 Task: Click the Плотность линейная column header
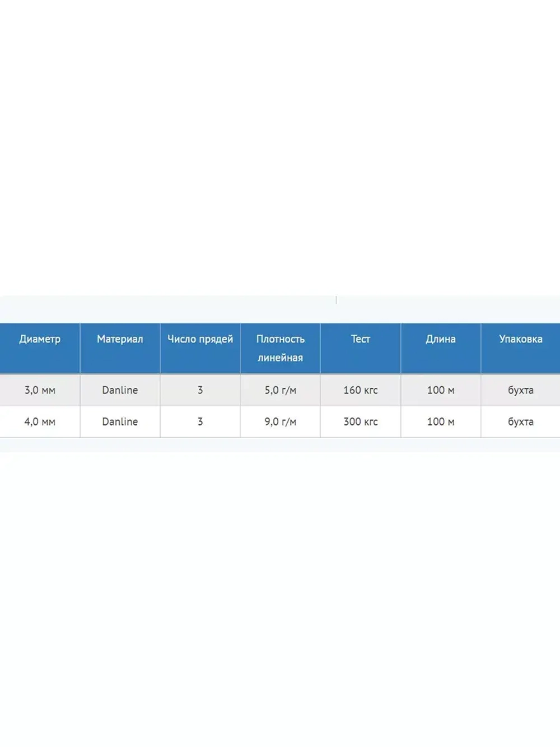point(280,348)
